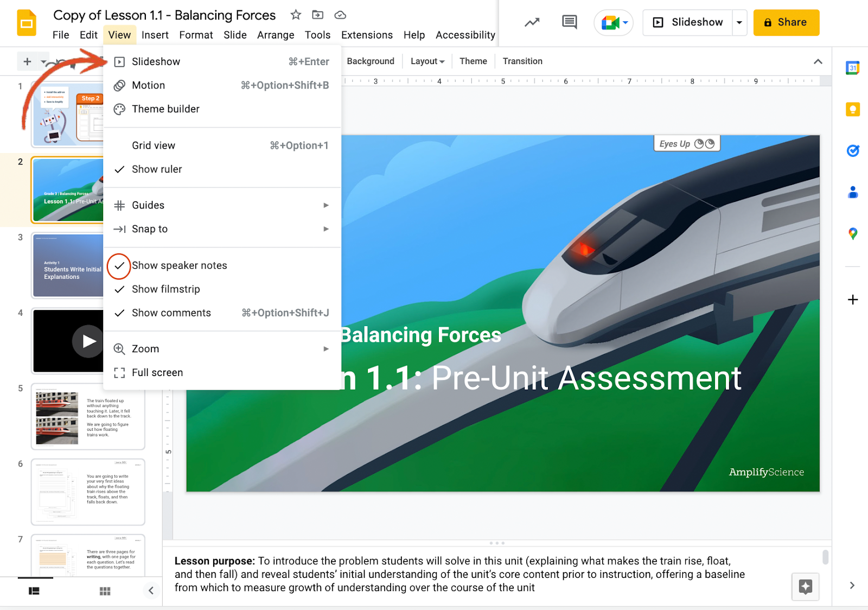
Task: Switch to grid view icon below filmstrip
Action: [x=105, y=591]
